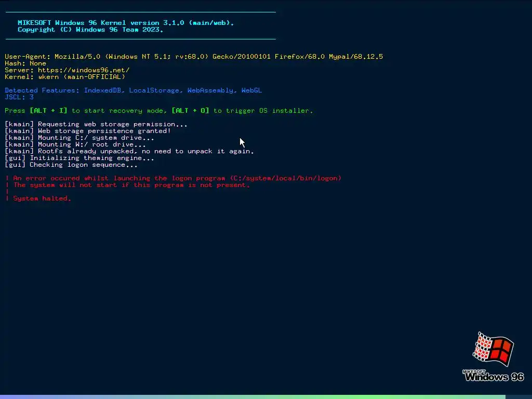This screenshot has width=532, height=399.
Task: Click '[gui] Initializing theming engine...' line
Action: (x=79, y=158)
